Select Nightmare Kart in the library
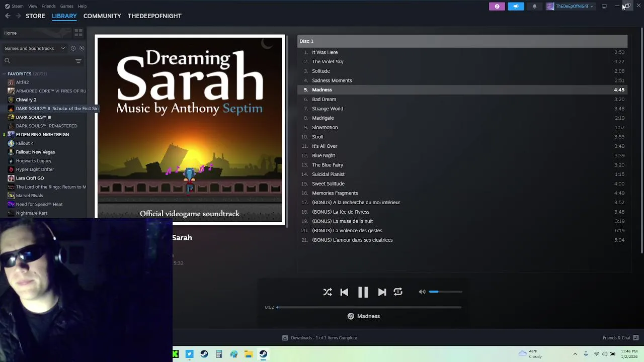 point(31,213)
